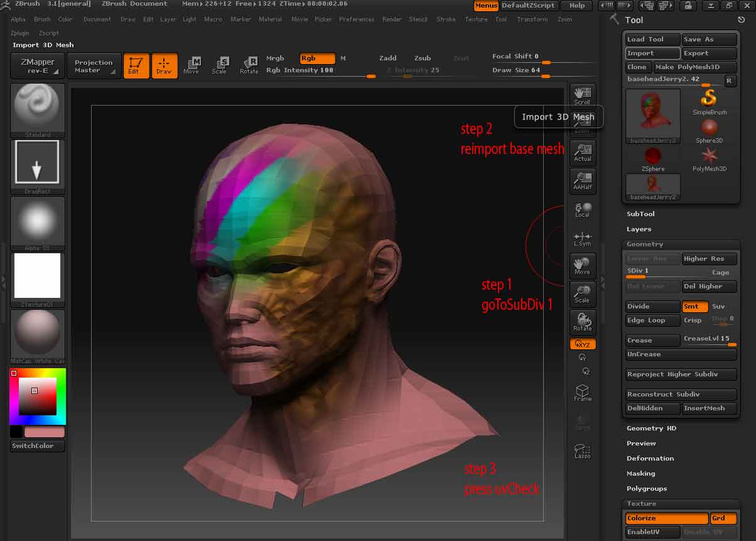The height and width of the screenshot is (541, 756).
Task: Collapse the Texture section header
Action: 641,503
